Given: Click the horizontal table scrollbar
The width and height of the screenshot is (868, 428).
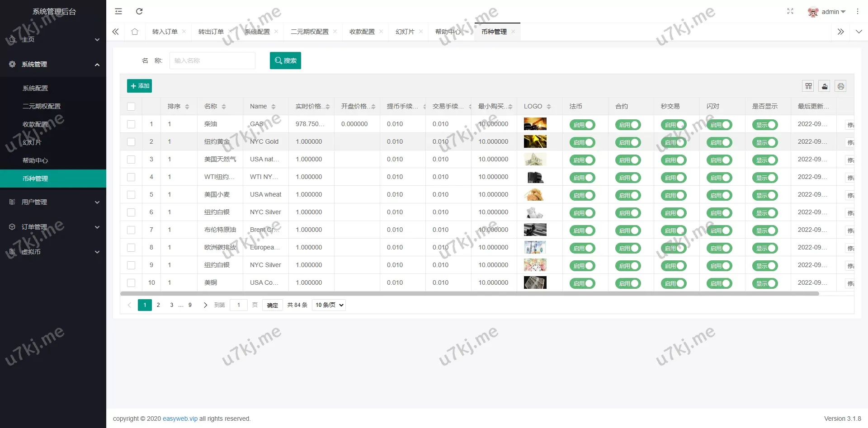Looking at the screenshot, I should click(469, 294).
